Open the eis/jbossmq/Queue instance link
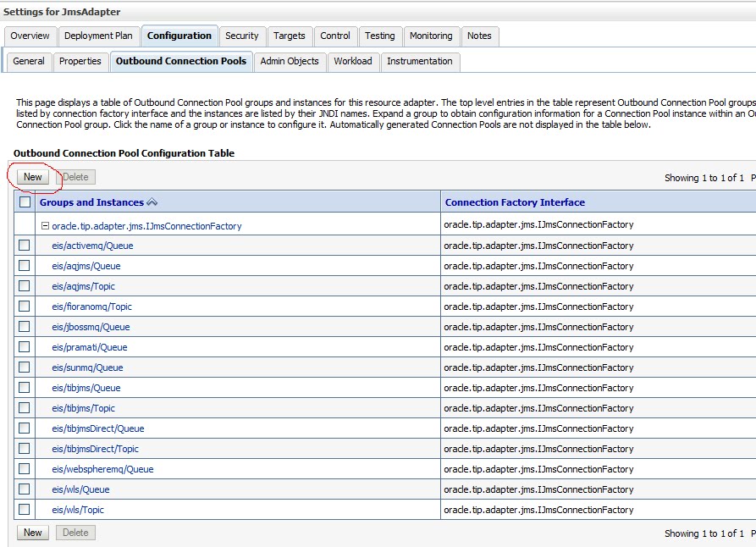The width and height of the screenshot is (756, 547). pyautogui.click(x=91, y=327)
